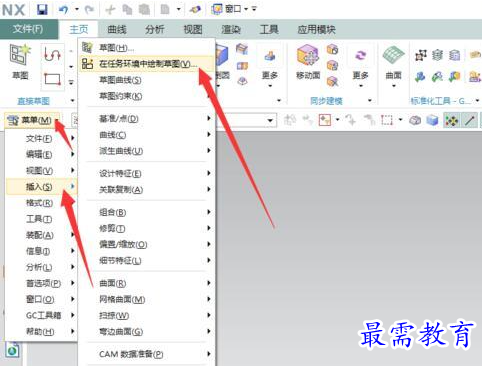Open the selection filter combo box arrow
This screenshot has width=482, height=366.
click(x=270, y=120)
